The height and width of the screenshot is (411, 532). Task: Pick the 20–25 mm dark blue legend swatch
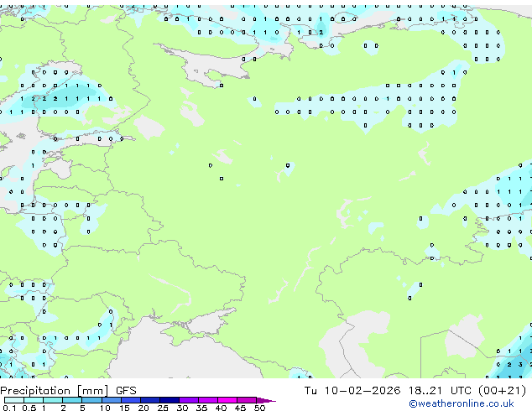point(150,400)
